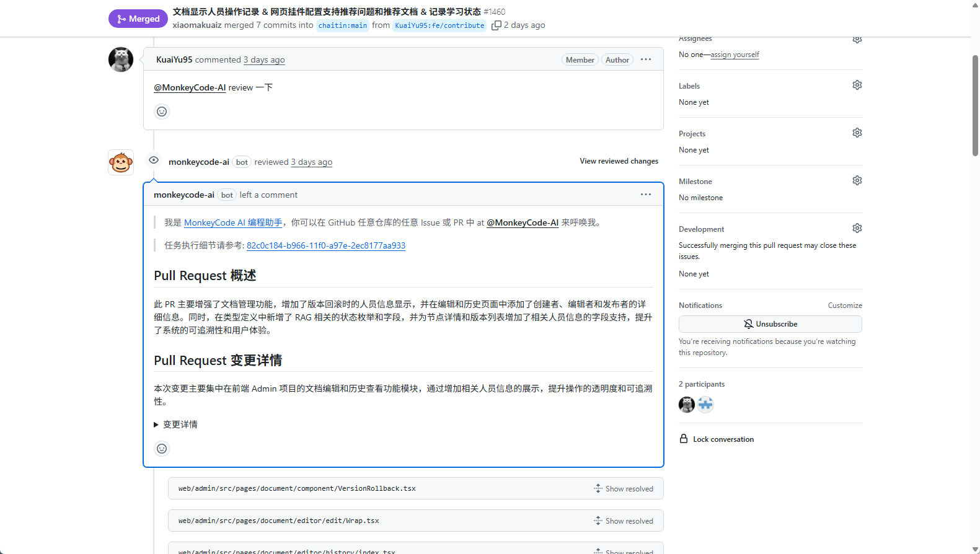Click the Unsubscribe button
The width and height of the screenshot is (980, 554).
click(x=770, y=324)
